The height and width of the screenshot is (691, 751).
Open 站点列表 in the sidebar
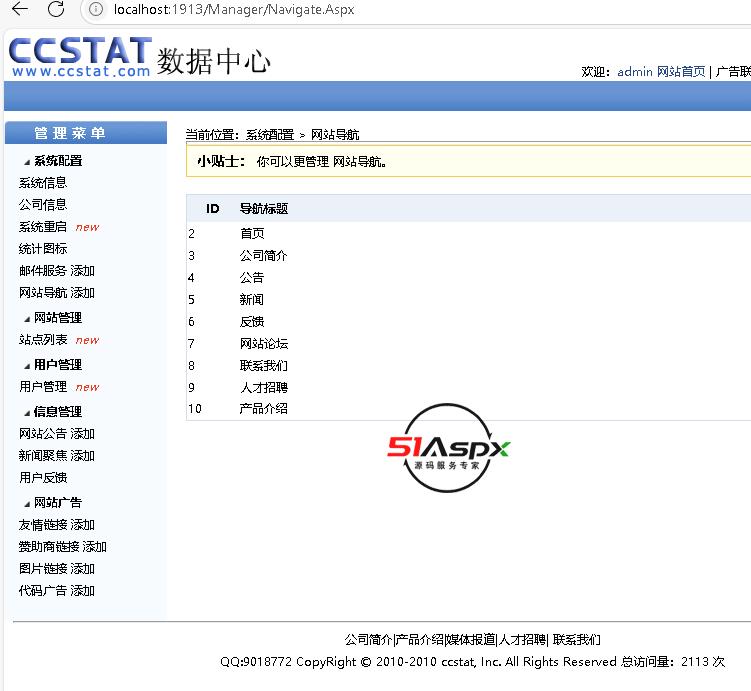pyautogui.click(x=43, y=340)
